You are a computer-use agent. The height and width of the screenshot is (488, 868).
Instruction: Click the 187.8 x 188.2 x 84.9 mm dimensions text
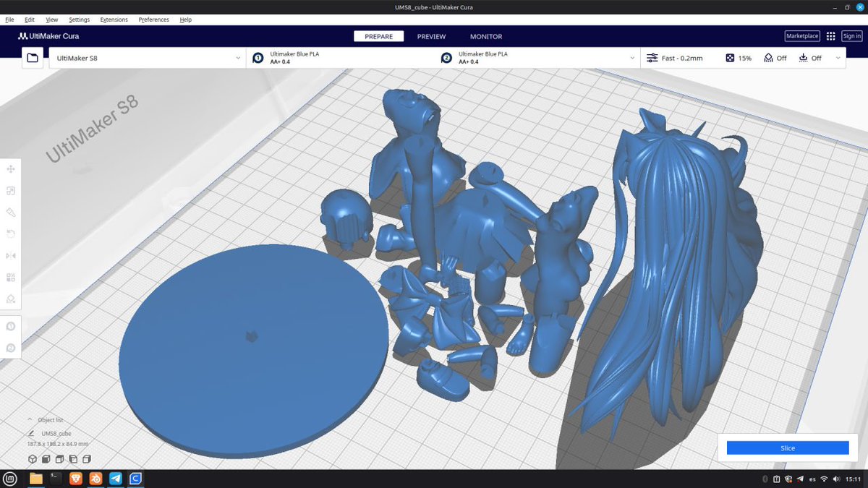point(58,444)
